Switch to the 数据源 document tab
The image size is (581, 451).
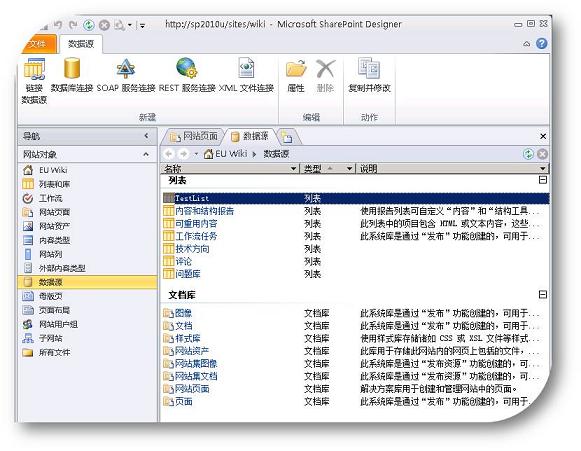[250, 136]
